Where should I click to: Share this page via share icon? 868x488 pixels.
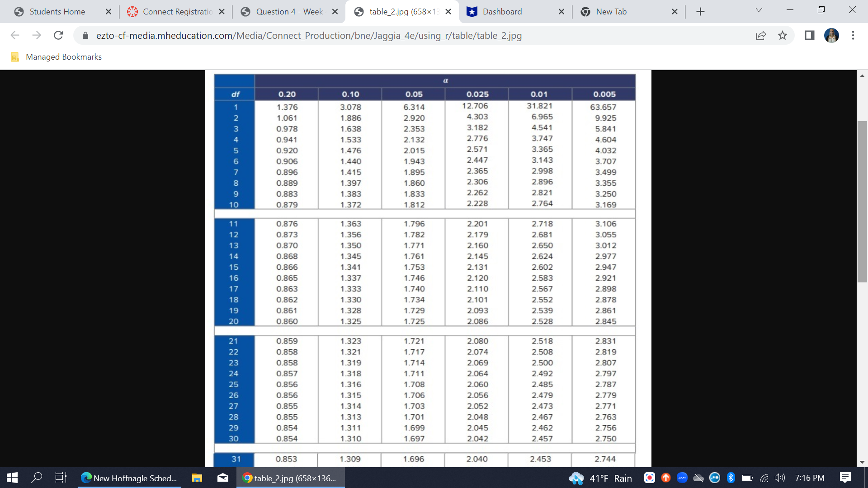point(761,35)
